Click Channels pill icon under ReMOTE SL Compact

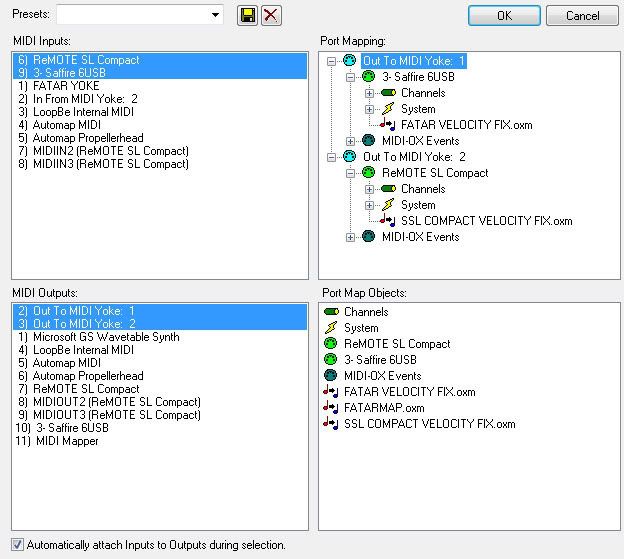pyautogui.click(x=388, y=189)
